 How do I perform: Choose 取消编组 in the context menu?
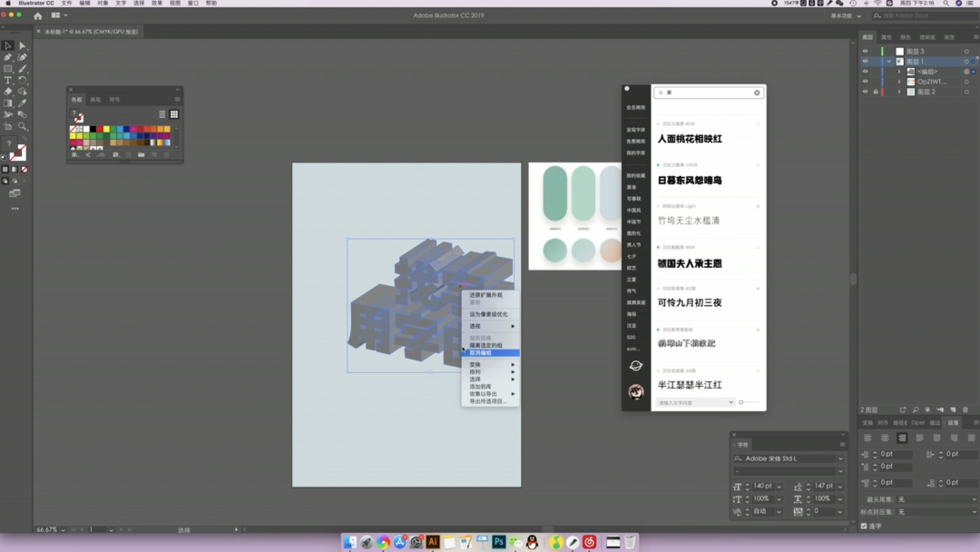[x=482, y=353]
